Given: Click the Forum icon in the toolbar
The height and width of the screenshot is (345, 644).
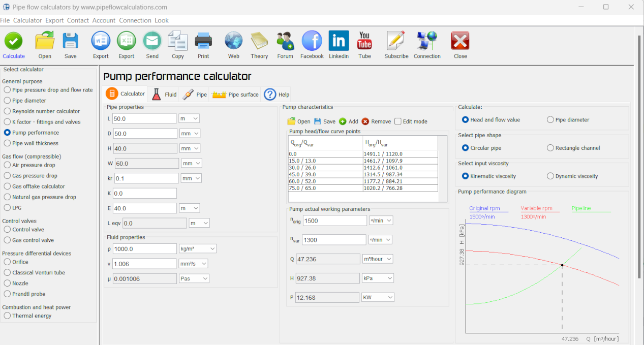Looking at the screenshot, I should point(285,44).
